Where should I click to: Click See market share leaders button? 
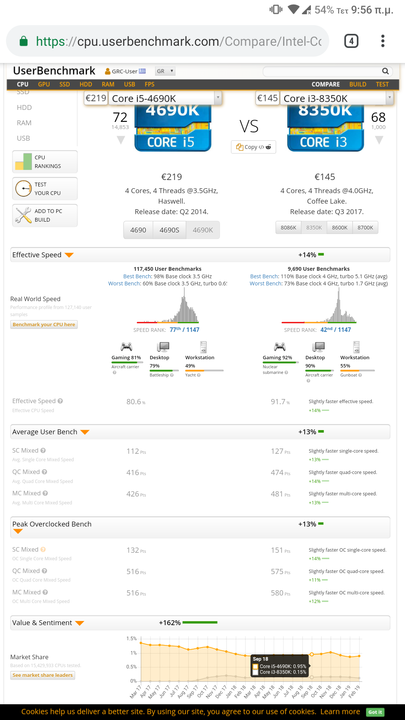pyautogui.click(x=42, y=675)
